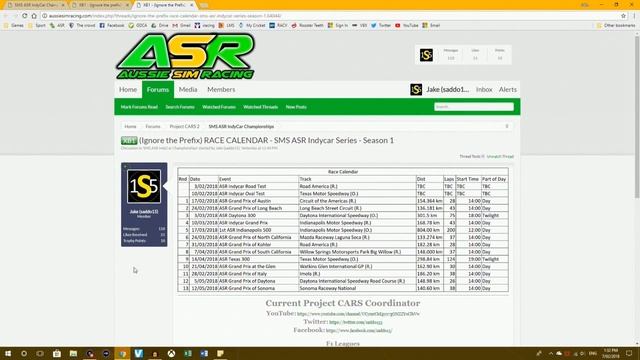The height and width of the screenshot is (360, 640).
Task: Open the Facebook link in the post
Action: click(359, 330)
